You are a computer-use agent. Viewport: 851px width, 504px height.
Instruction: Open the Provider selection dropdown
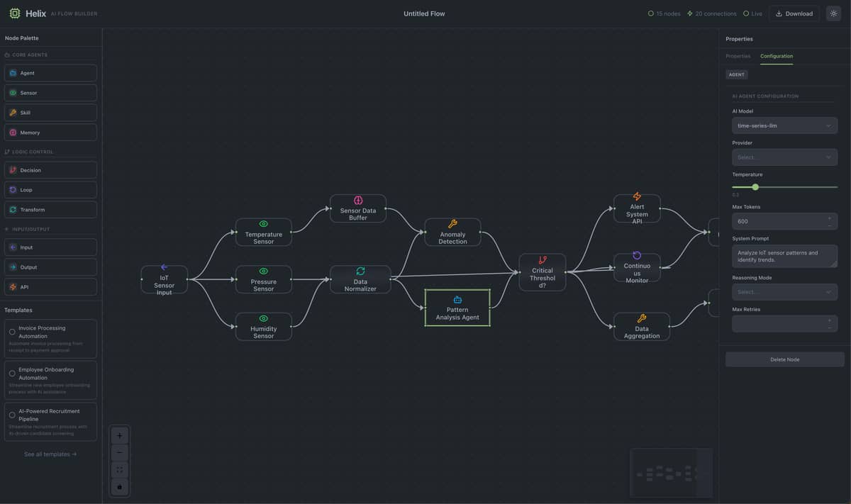[784, 157]
